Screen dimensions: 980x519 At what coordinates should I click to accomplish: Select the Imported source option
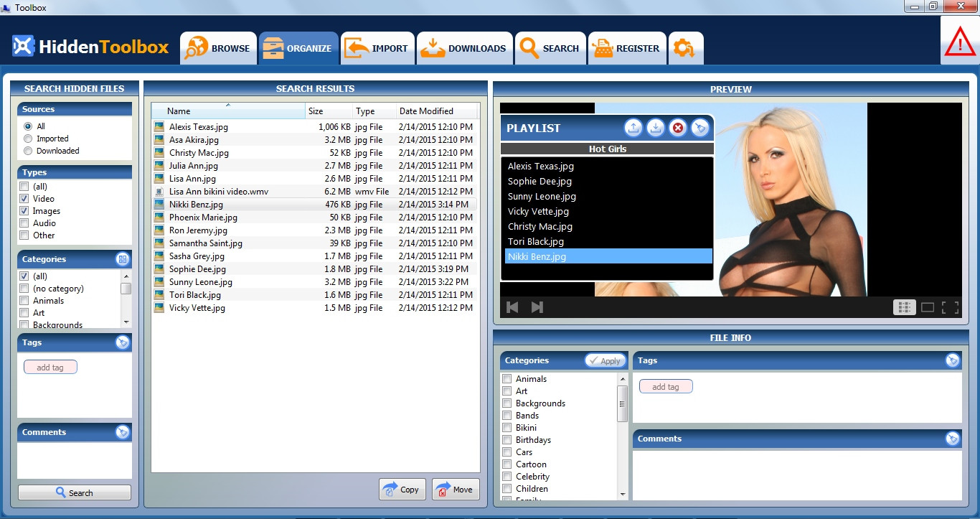pyautogui.click(x=28, y=139)
